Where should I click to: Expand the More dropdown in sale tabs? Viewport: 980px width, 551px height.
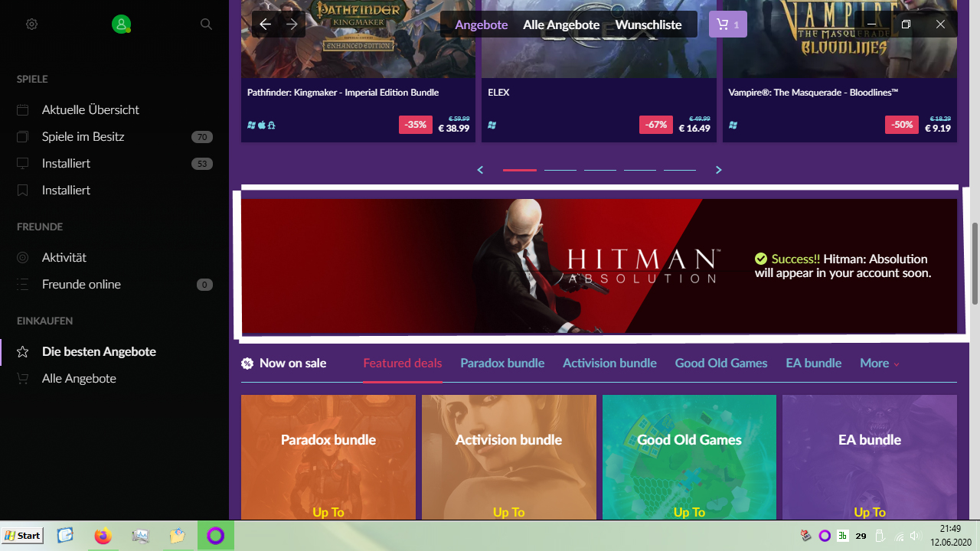880,364
